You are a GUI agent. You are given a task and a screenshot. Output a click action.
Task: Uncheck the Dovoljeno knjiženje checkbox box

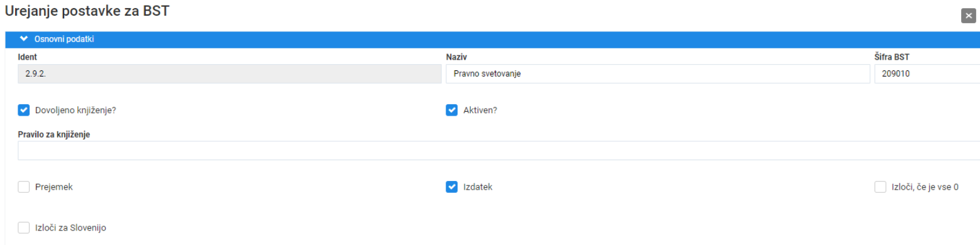24,110
